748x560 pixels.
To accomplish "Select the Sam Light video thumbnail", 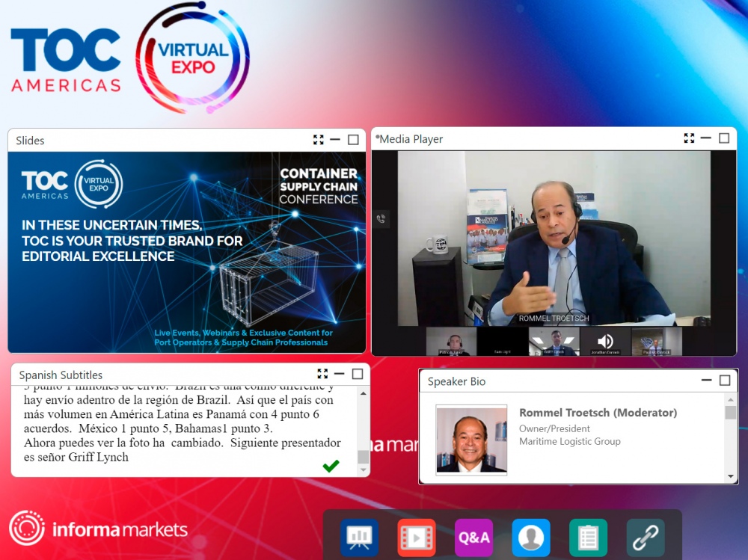I will (x=503, y=342).
